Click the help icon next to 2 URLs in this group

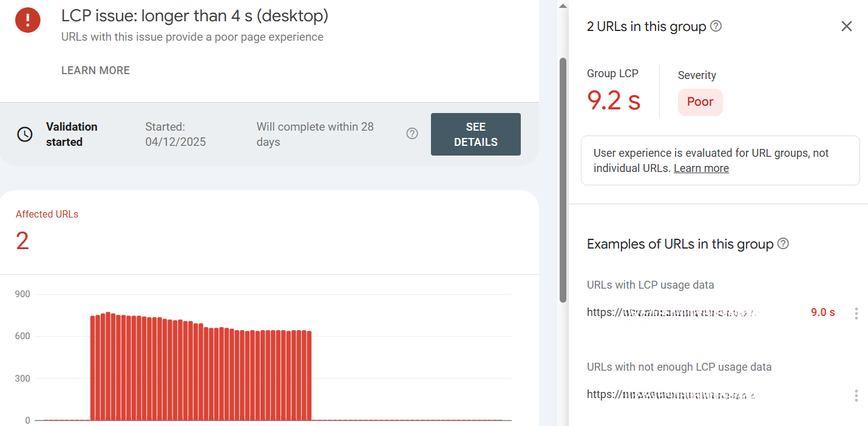[716, 26]
